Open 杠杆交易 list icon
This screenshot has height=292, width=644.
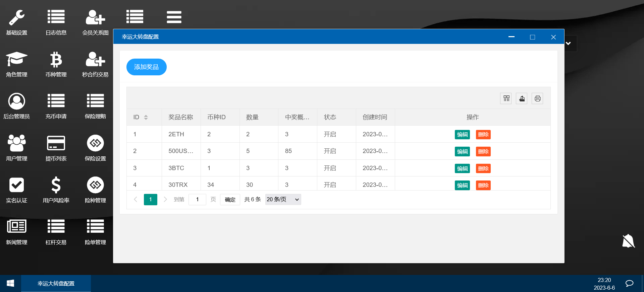(x=56, y=226)
